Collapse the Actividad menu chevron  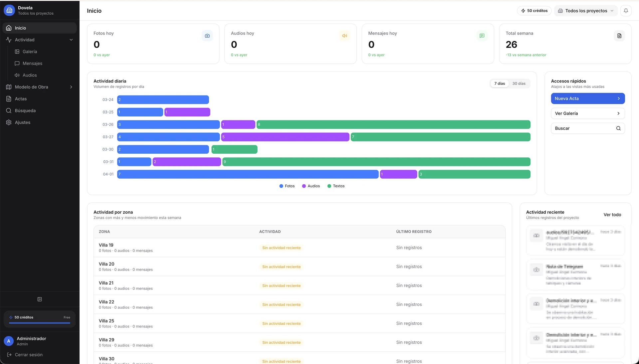coord(71,40)
